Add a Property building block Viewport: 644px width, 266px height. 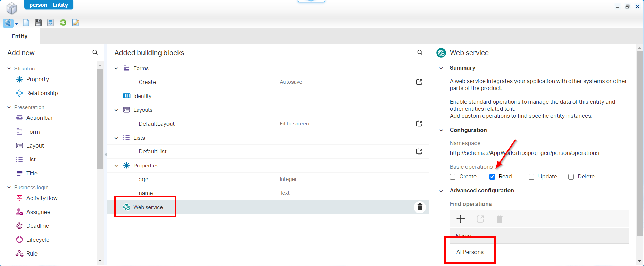pyautogui.click(x=38, y=79)
